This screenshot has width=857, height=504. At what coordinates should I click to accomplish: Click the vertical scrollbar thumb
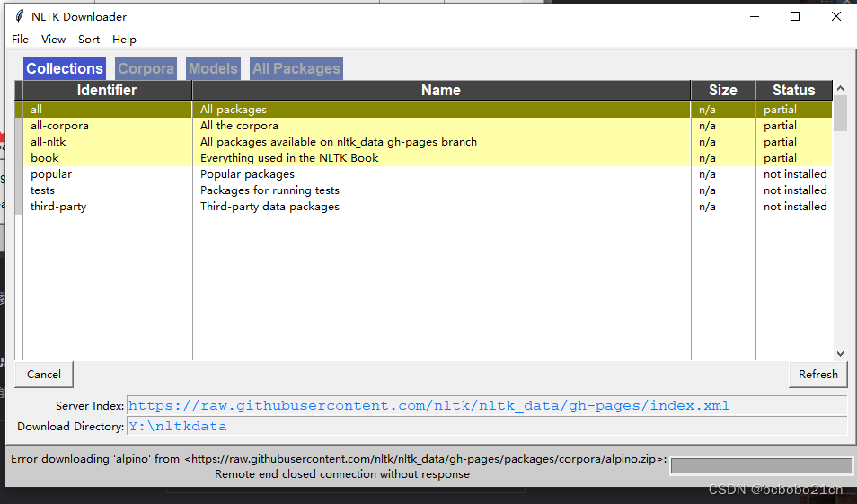[841, 113]
